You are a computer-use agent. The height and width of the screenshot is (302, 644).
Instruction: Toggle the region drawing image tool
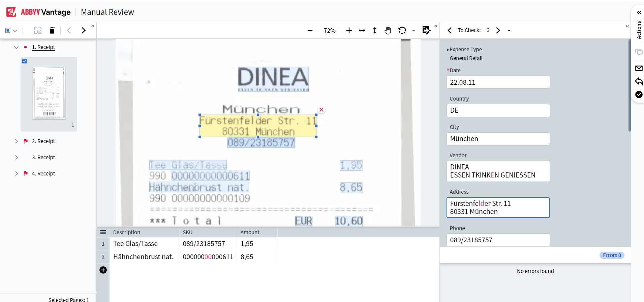[426, 30]
